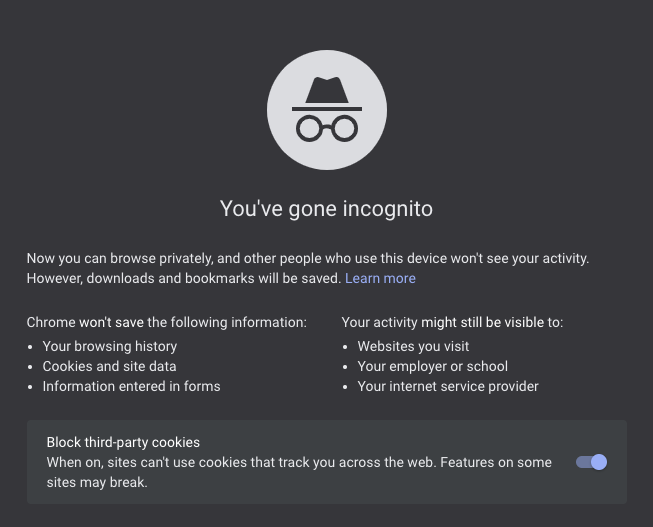Click the "Your activity might still be visible" heading
The height and width of the screenshot is (527, 653).
coord(452,322)
